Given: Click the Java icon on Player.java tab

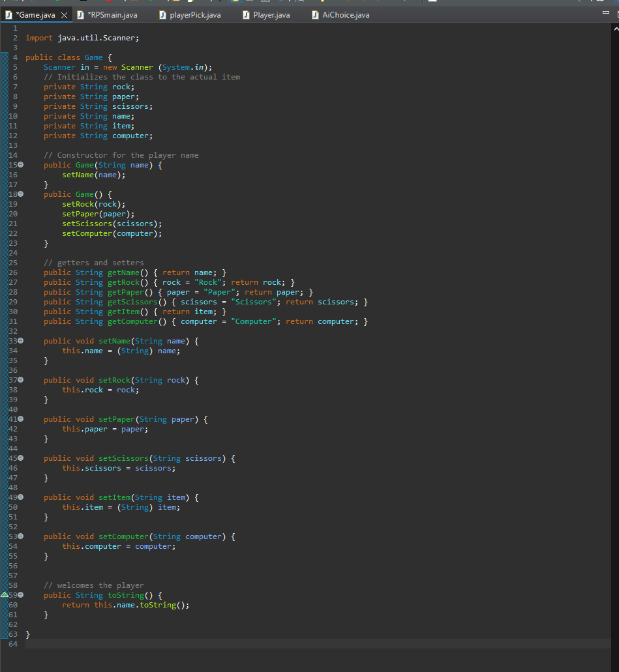Looking at the screenshot, I should coord(246,14).
